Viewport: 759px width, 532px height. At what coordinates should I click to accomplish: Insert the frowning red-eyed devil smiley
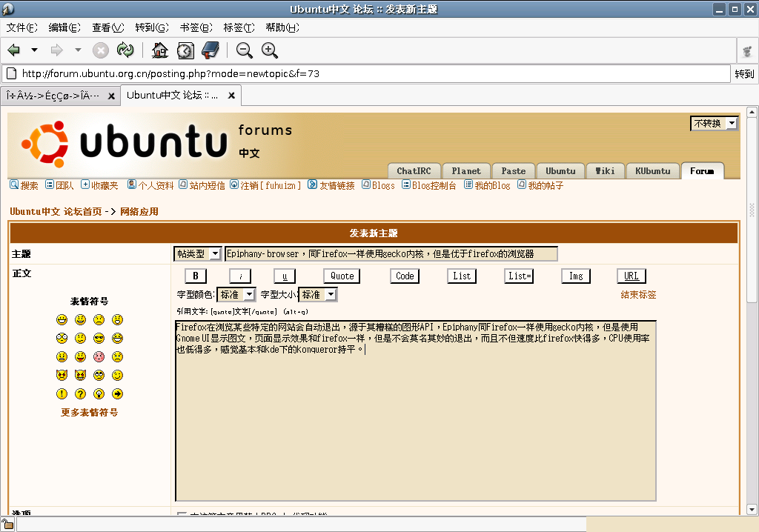[62, 375]
